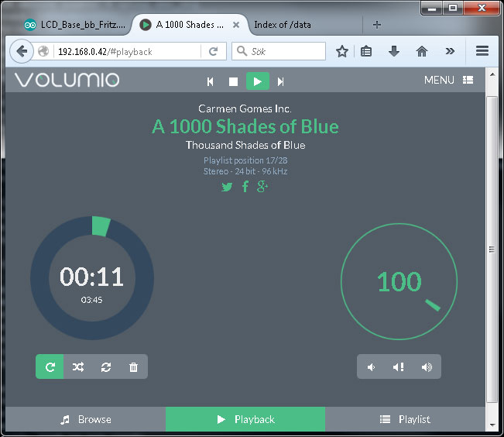Mute audio with the mute icon
The image size is (504, 437).
coord(399,366)
